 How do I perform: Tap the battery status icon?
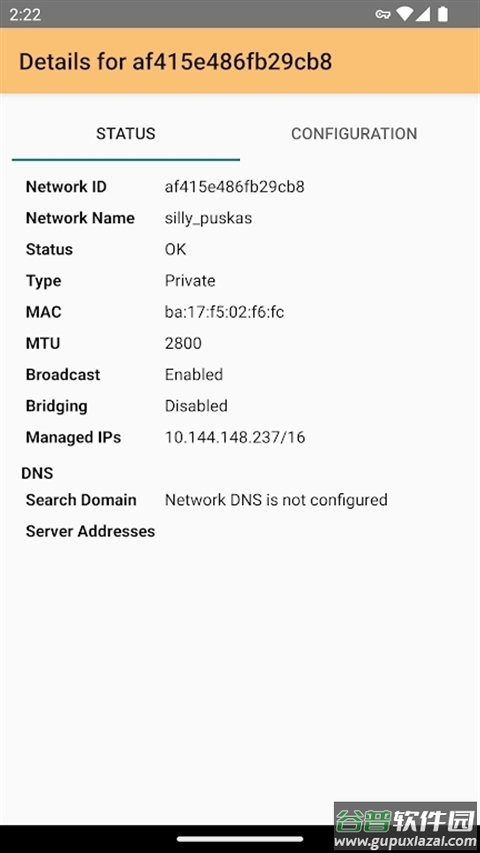[443, 14]
